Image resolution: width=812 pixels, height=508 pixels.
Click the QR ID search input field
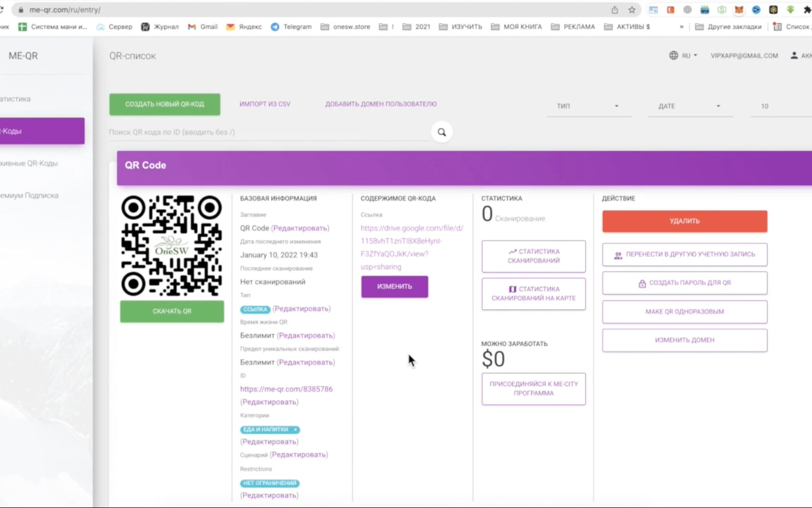tap(269, 132)
